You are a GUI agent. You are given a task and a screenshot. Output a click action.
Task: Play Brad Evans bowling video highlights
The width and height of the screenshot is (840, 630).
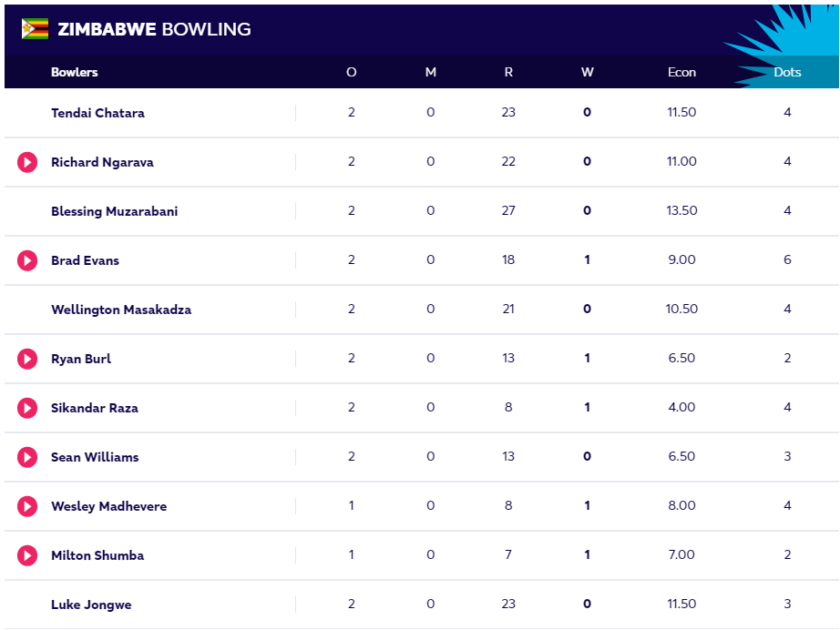point(27,260)
